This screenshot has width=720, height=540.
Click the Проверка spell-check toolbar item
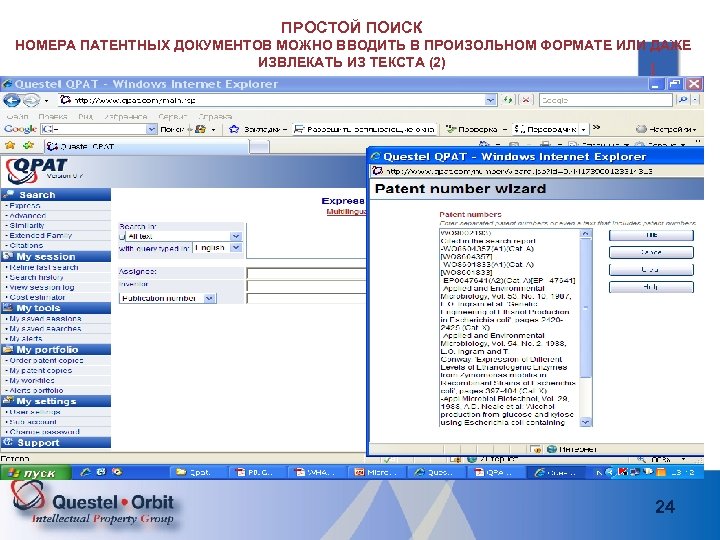472,129
